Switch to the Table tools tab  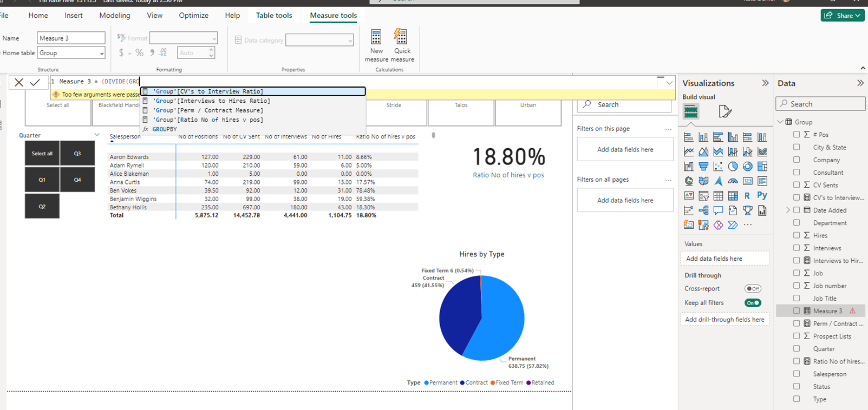tap(274, 15)
